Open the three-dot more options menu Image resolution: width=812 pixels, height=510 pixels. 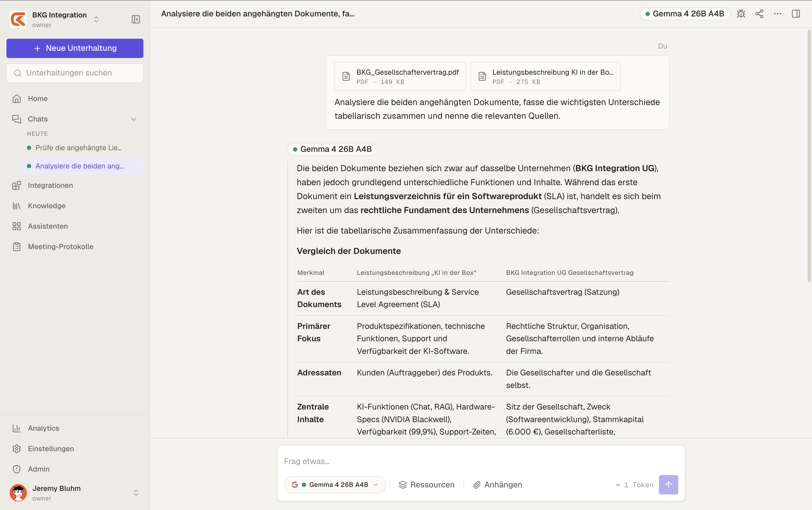coord(778,14)
